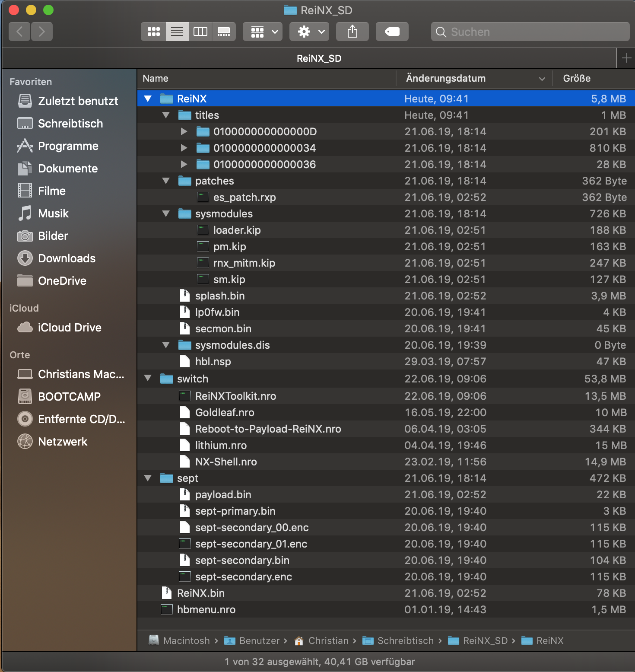This screenshot has width=635, height=672.
Task: Switch to gallery view
Action: (x=224, y=32)
